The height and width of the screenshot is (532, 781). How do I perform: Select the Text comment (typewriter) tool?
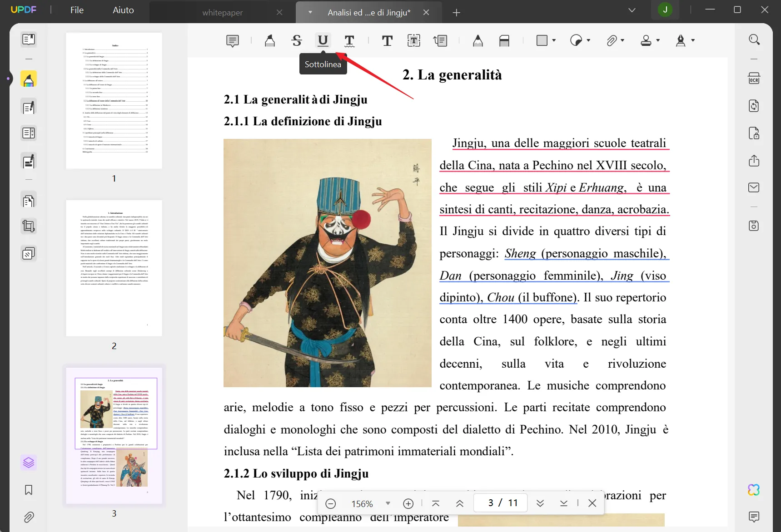387,41
